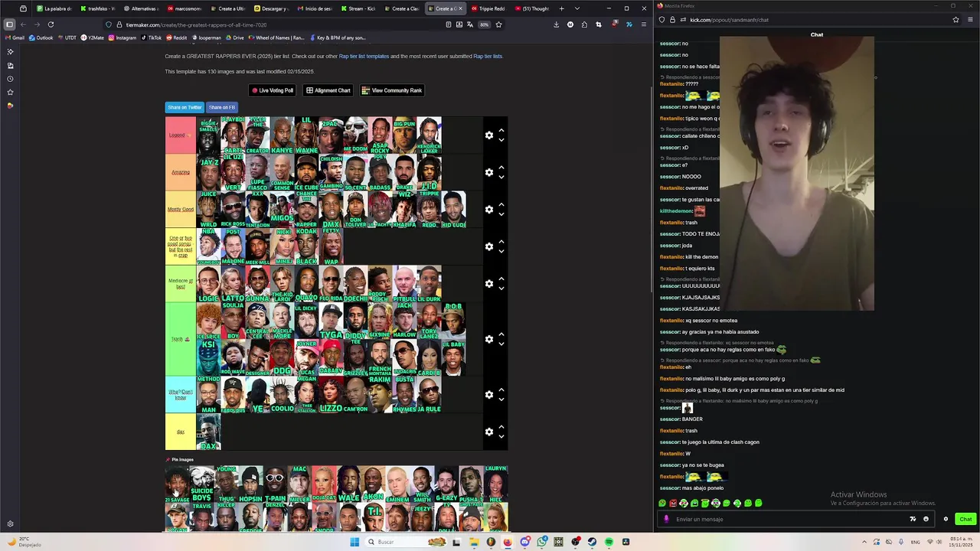Open chat settings gear in Kick chat
Viewport: 980px width, 551px height.
coord(946,519)
